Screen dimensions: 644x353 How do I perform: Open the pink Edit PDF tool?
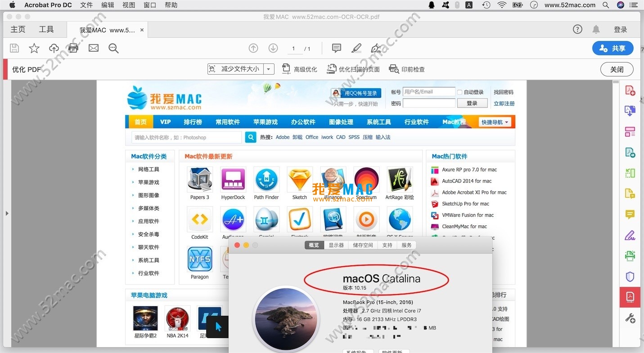[x=630, y=132]
